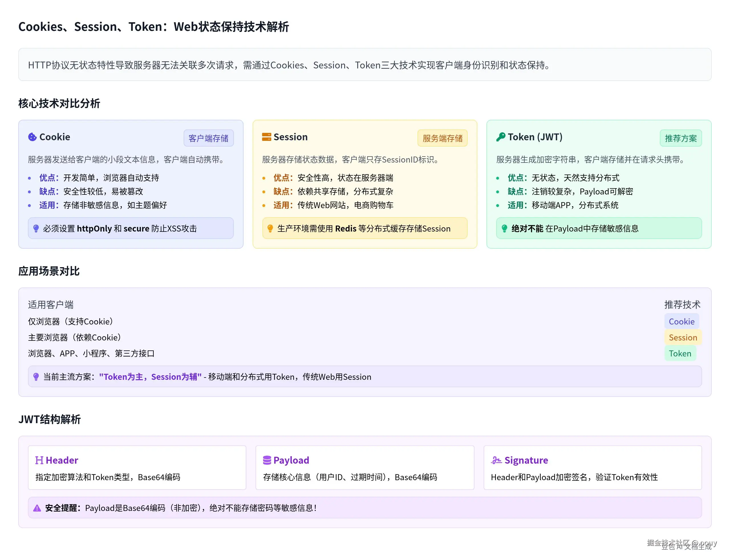Click the server icon beside Session heading
Viewport: 730px width, 560px height.
(266, 137)
